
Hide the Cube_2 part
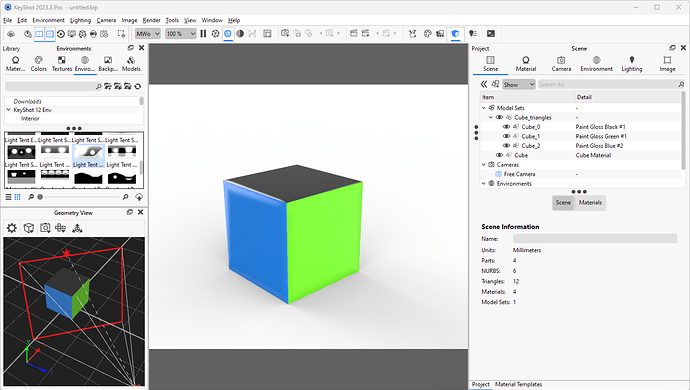coord(506,146)
